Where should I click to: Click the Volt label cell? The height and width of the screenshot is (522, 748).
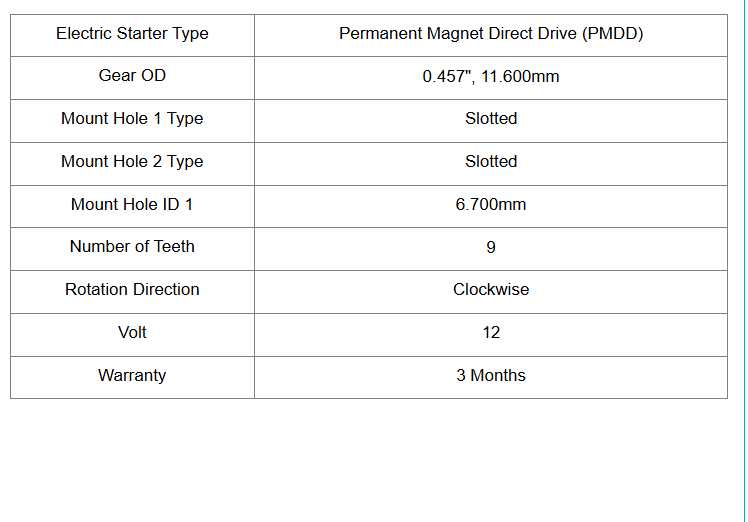[x=132, y=333]
